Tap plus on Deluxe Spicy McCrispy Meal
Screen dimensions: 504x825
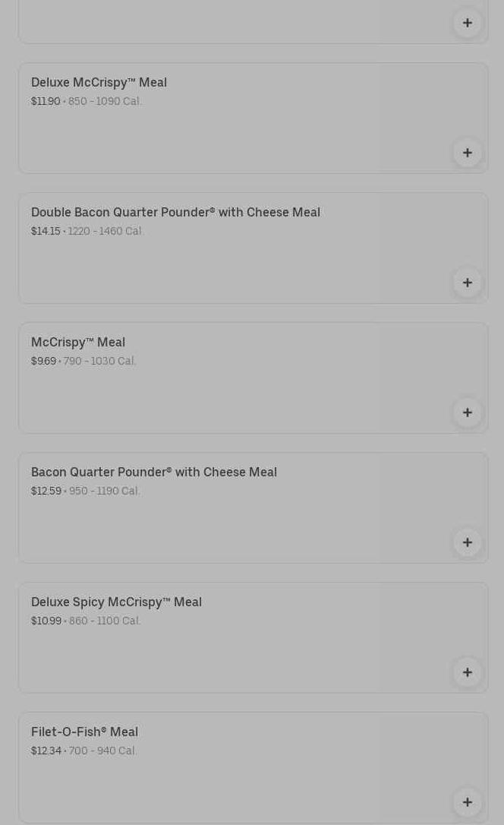pos(467,672)
